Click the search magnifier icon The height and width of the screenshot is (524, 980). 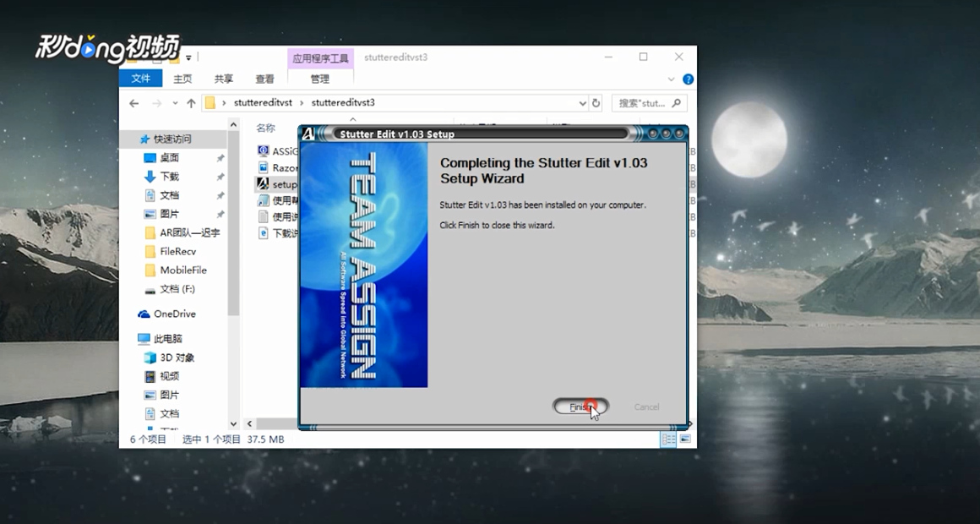(677, 102)
